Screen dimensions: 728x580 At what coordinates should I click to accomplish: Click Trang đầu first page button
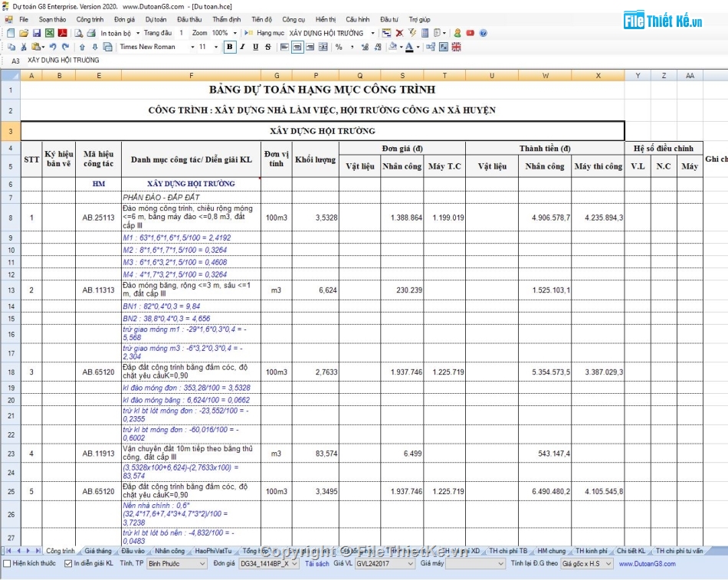point(157,33)
